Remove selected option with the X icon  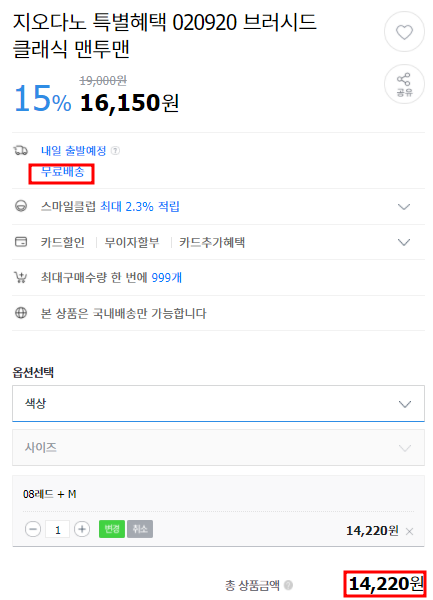point(409,531)
